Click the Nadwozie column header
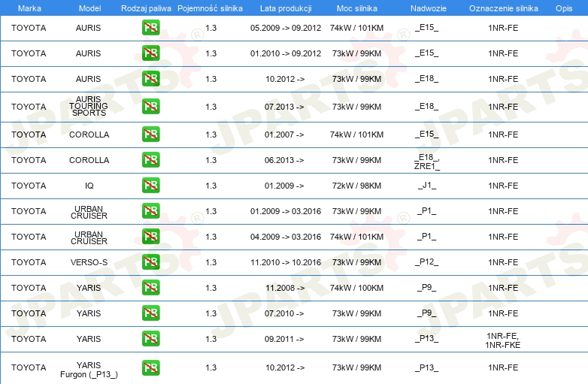The image size is (588, 384). pyautogui.click(x=429, y=8)
